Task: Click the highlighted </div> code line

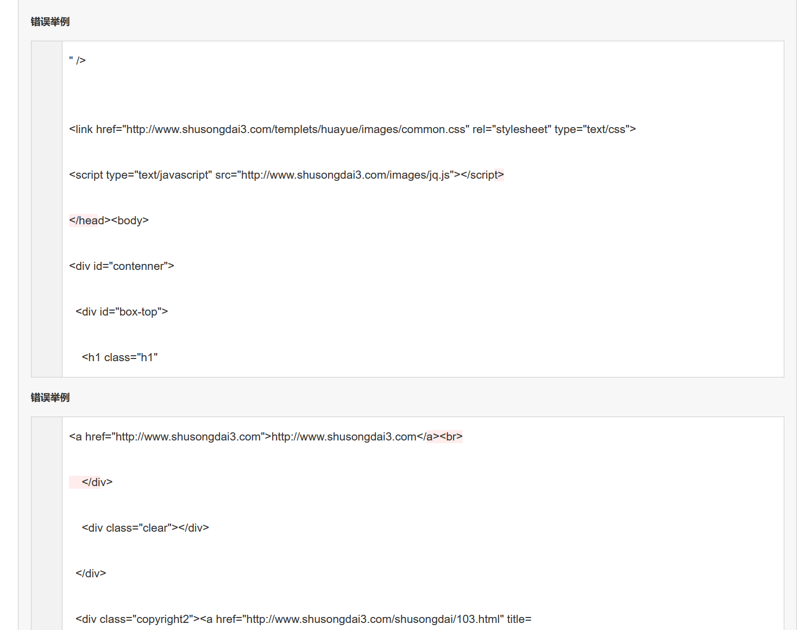Action: click(x=97, y=482)
